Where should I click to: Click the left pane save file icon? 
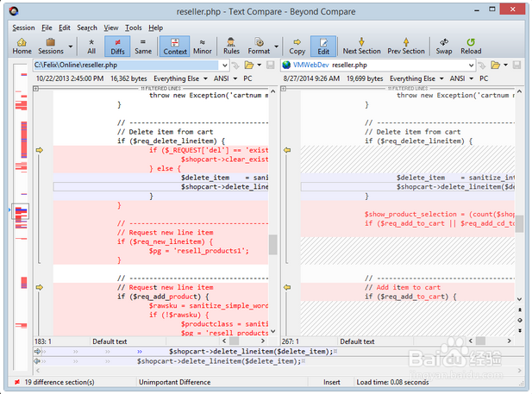[271, 65]
